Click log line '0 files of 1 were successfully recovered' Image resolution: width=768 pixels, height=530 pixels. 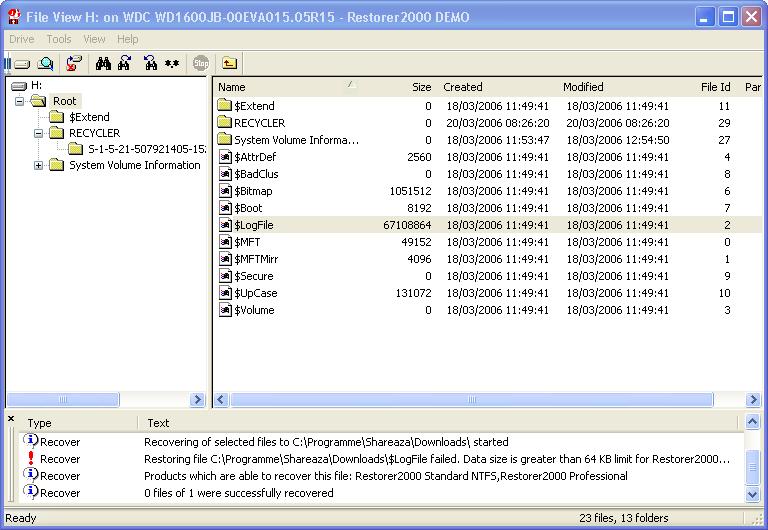click(239, 493)
